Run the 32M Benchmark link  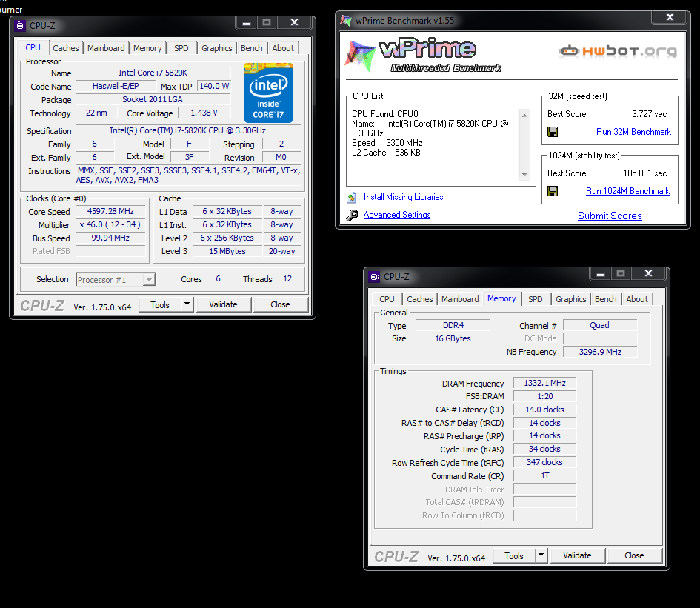tap(633, 132)
